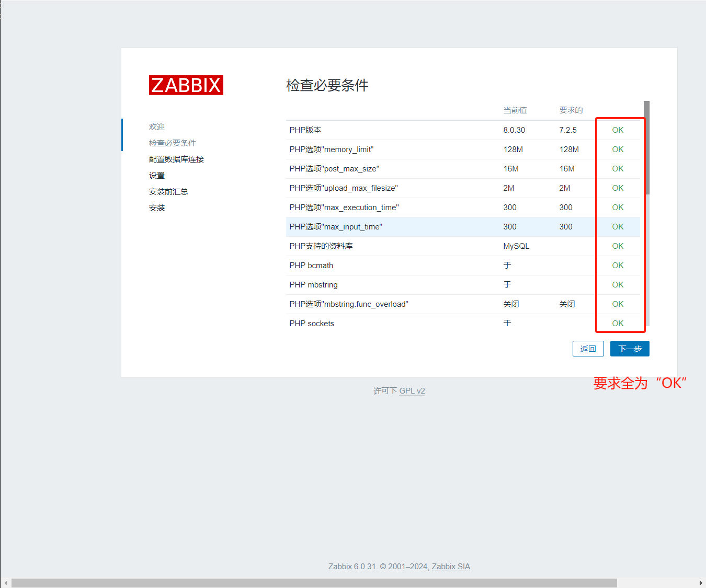Click the horizontal scrollbar left arrow
The width and height of the screenshot is (706, 588).
(x=6, y=583)
